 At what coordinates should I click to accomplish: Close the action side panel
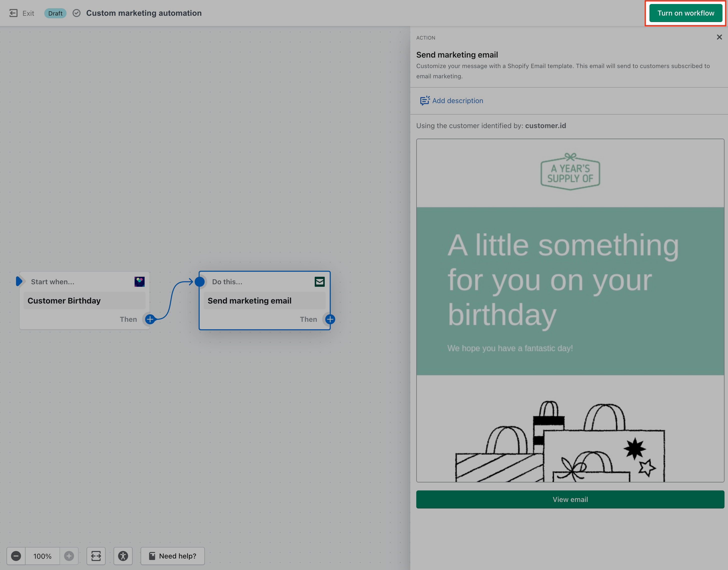point(719,37)
